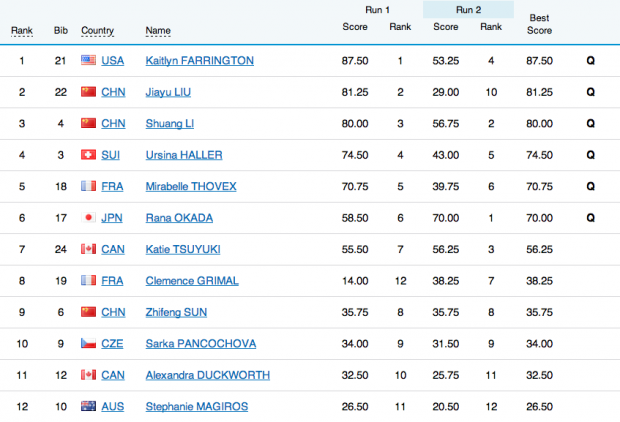Sort by the Bib column header

point(60,31)
